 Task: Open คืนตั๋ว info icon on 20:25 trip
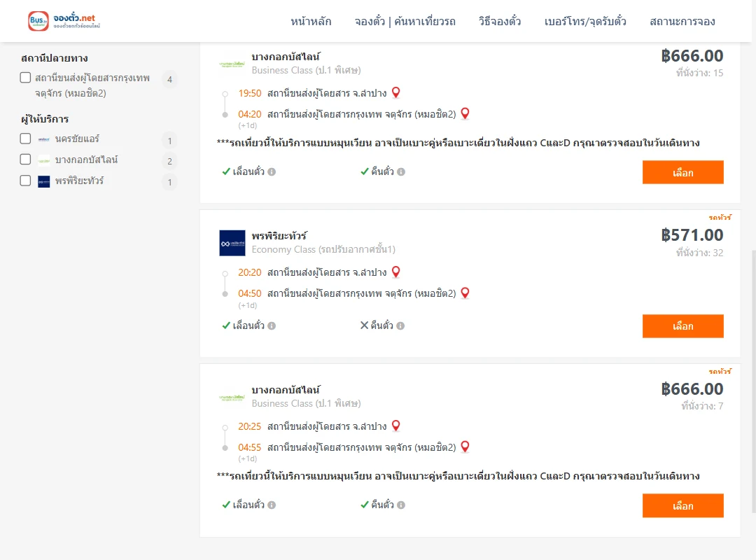pos(401,505)
